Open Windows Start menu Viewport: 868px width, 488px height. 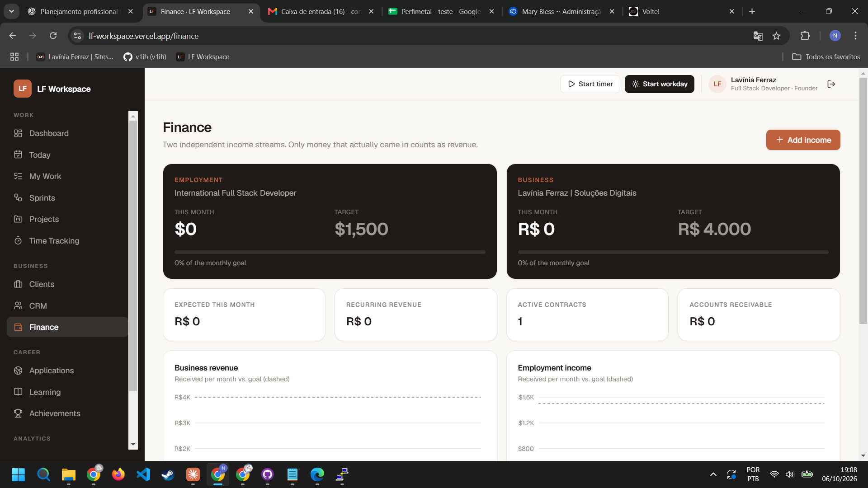click(18, 474)
